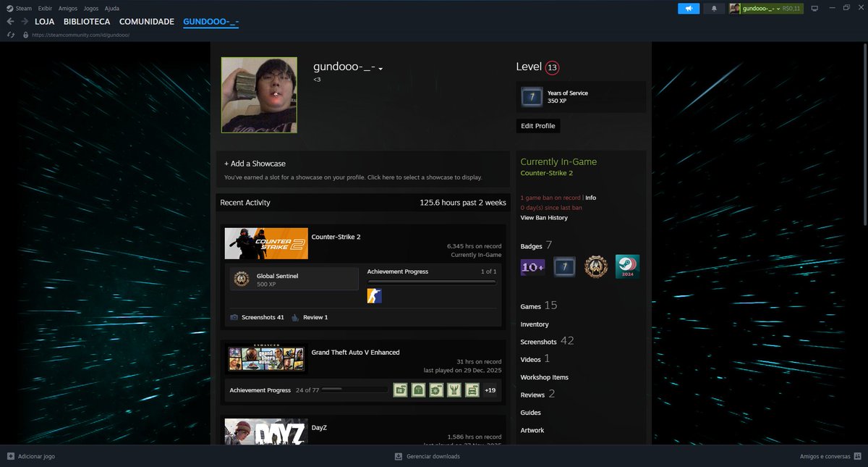The image size is (868, 467).
Task: Click the fourth GTA V achievement icon
Action: (454, 390)
